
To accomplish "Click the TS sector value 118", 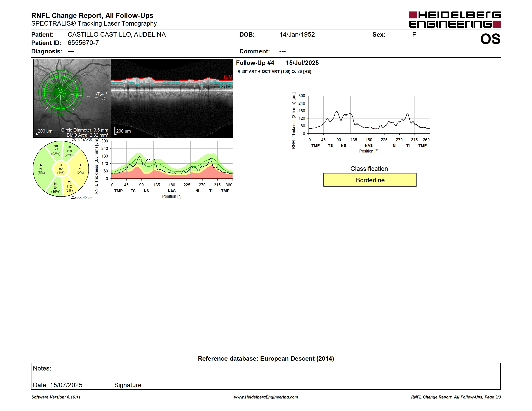I will (69, 151).
